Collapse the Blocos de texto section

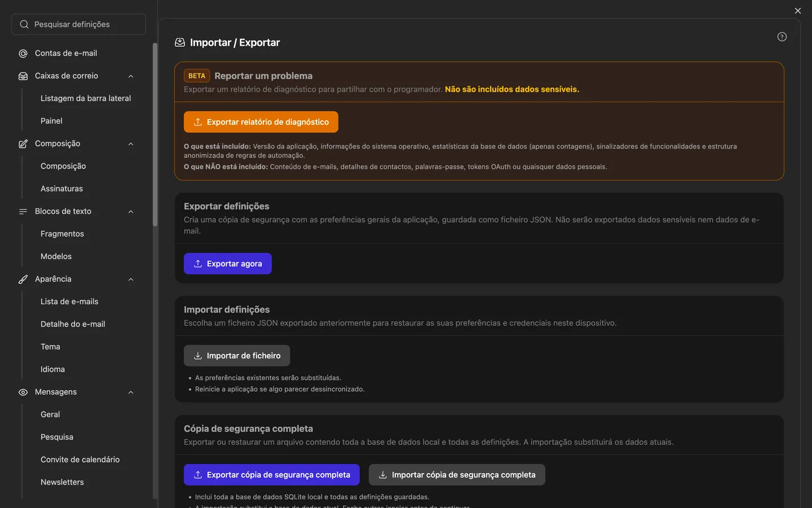[131, 212]
